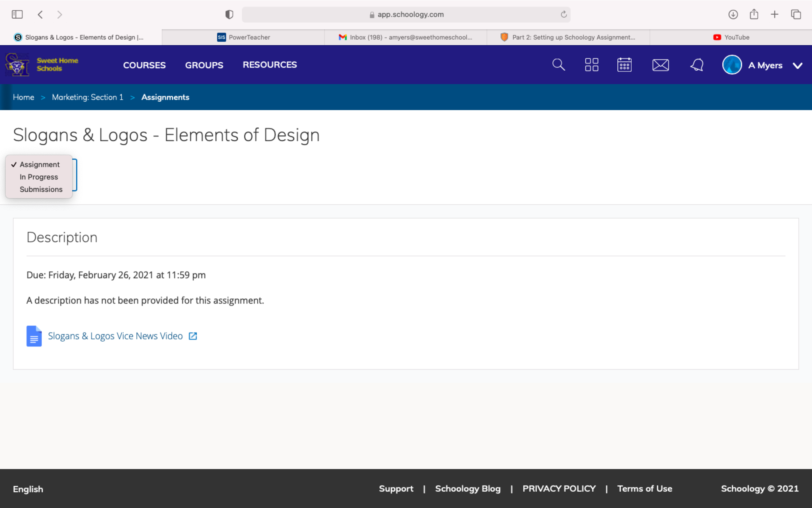The width and height of the screenshot is (812, 508).
Task: Open the COURSES menu
Action: pyautogui.click(x=144, y=65)
